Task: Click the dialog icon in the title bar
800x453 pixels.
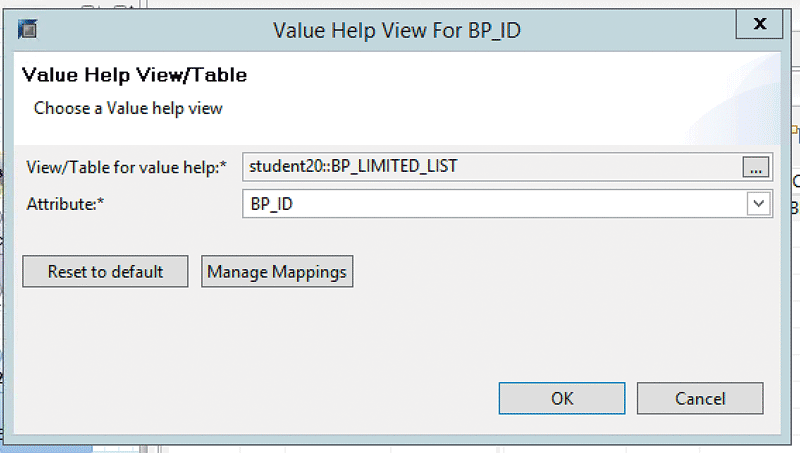Action: click(29, 27)
